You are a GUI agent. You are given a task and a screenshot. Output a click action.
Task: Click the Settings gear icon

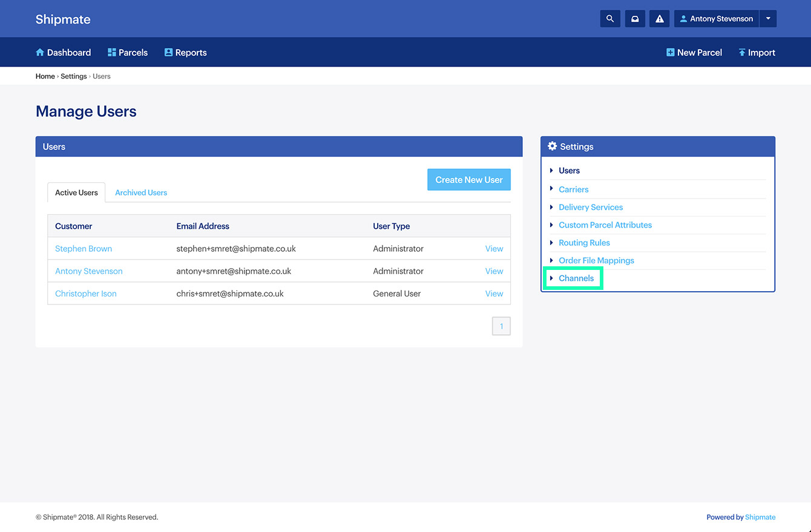point(552,146)
